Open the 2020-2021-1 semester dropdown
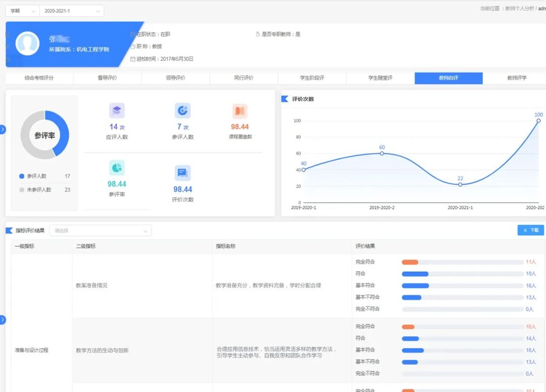The width and height of the screenshot is (546, 392). click(71, 11)
